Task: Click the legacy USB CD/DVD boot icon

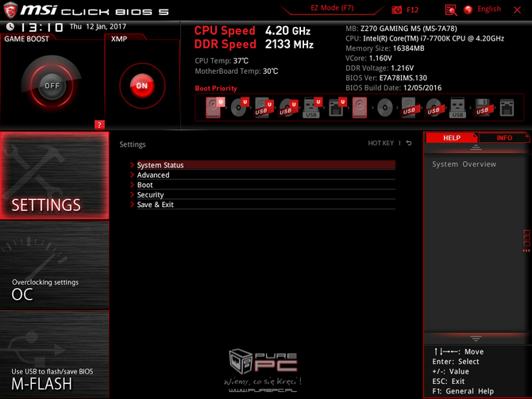Action: [x=434, y=107]
